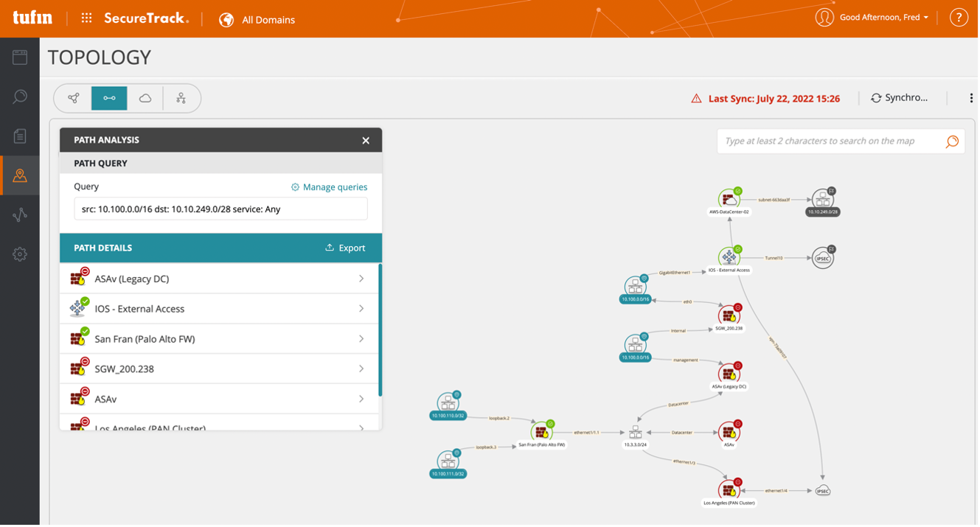Select 10.100.0.0/16 node linked by Internal
This screenshot has height=527, width=980.
pos(636,344)
